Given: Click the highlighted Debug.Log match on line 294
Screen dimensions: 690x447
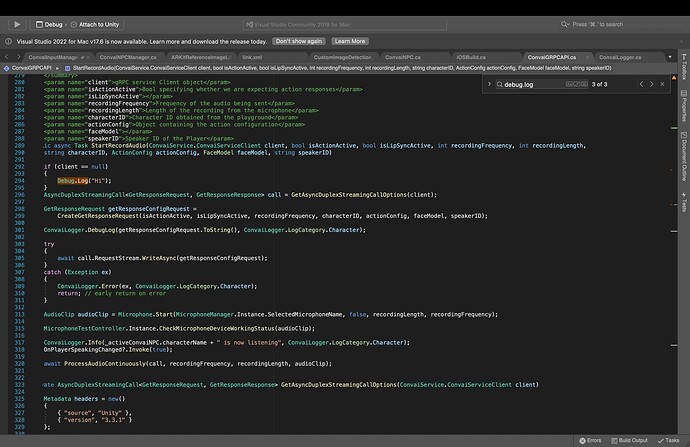Looking at the screenshot, I should pos(73,181).
